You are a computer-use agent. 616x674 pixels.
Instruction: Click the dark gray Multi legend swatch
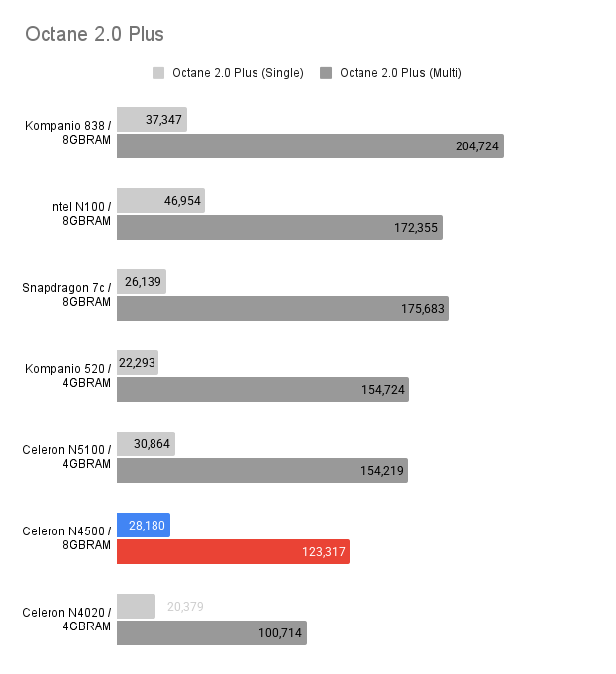coord(326,73)
